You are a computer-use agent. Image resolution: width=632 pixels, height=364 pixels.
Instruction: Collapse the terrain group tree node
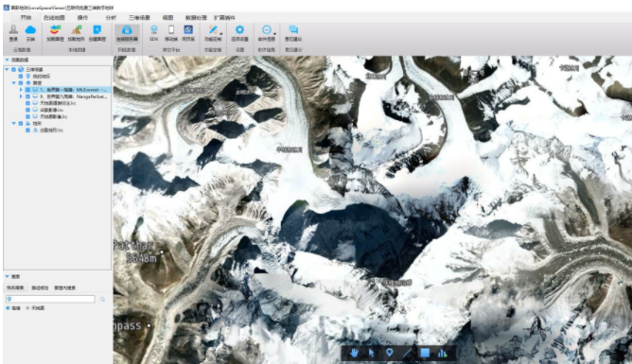[x=13, y=124]
